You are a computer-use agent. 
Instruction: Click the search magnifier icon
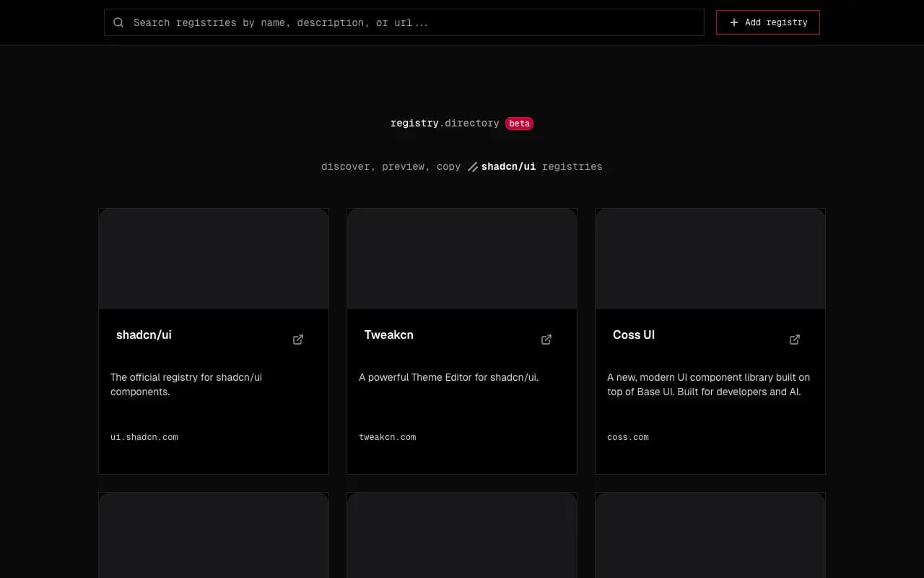coord(118,22)
